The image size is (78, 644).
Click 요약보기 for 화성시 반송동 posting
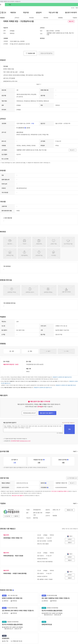[70, 557]
